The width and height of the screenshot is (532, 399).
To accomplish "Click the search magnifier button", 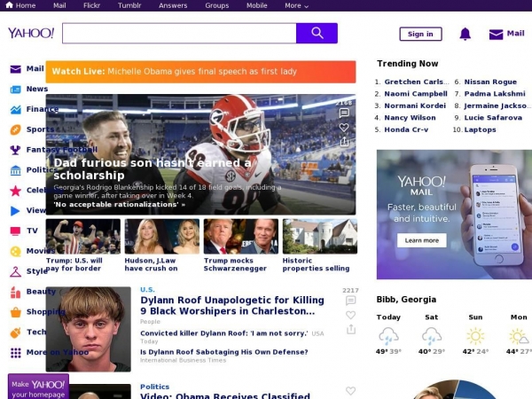I will pos(317,34).
